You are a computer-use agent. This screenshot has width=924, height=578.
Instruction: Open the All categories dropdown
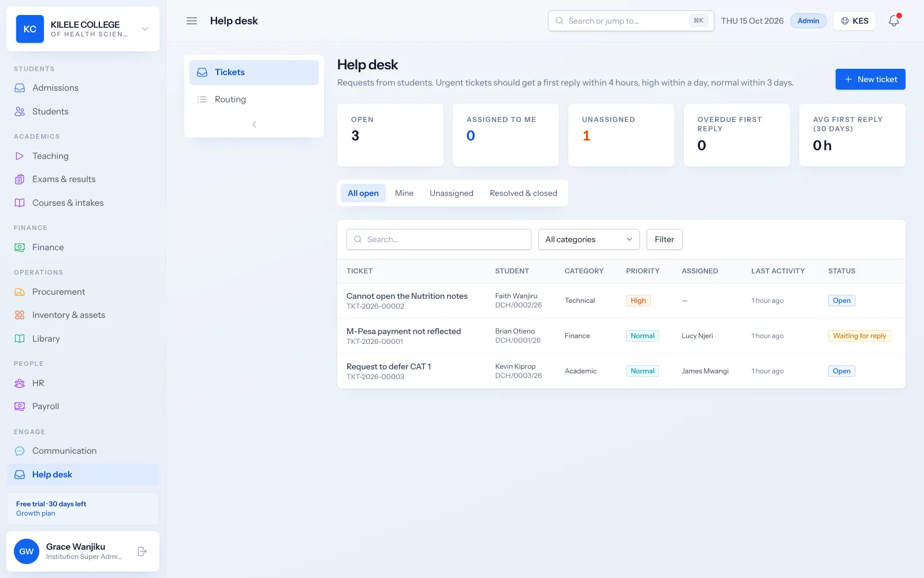(x=588, y=239)
